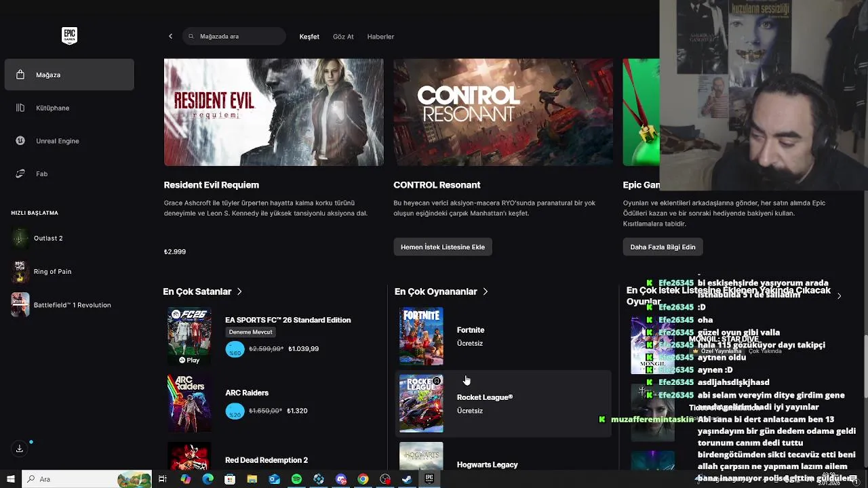Open the Kütüphane library section
Image resolution: width=868 pixels, height=488 pixels.
(69, 108)
